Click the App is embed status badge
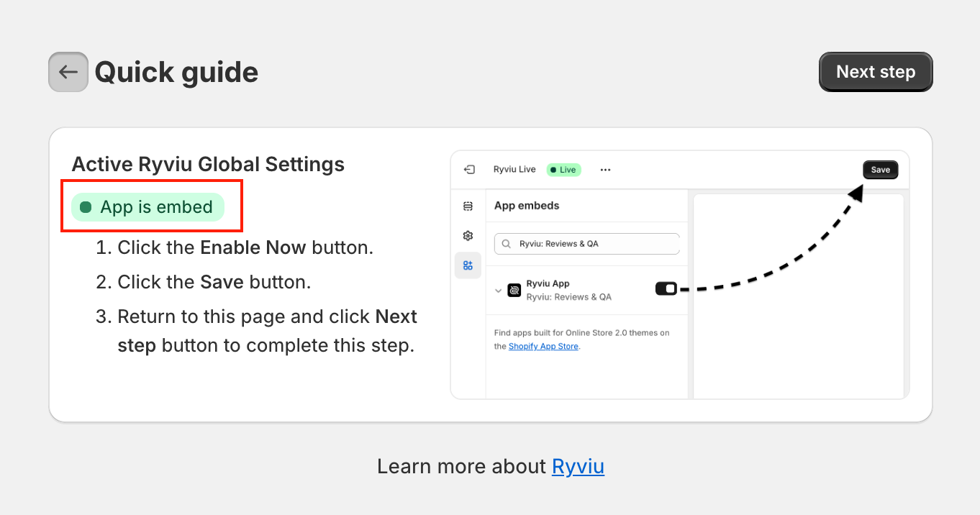 pos(148,207)
